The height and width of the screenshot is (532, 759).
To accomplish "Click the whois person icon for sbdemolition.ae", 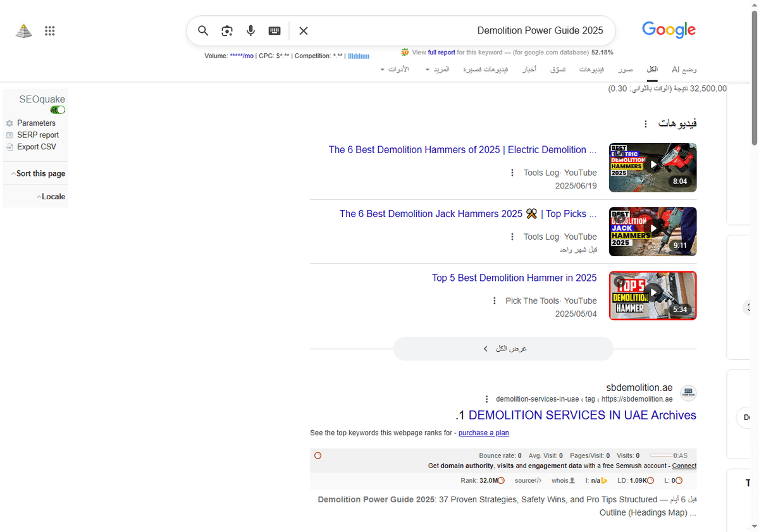I will (572, 480).
